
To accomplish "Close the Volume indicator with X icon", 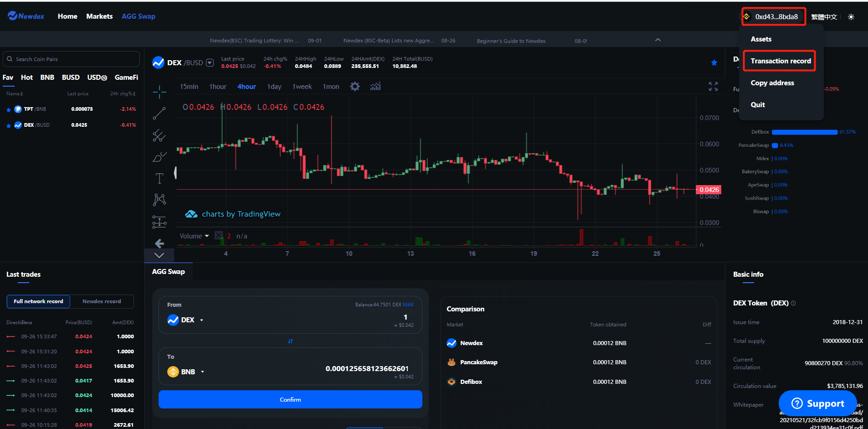I will pos(219,236).
